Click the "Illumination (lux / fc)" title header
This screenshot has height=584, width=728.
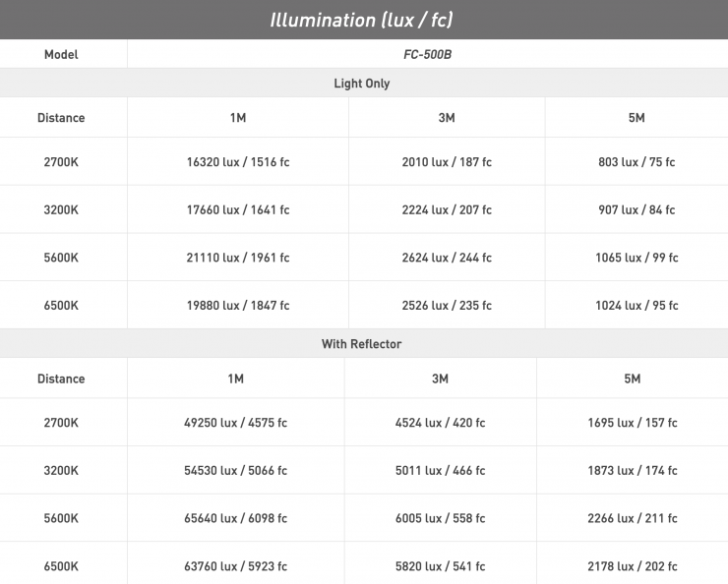(362, 20)
